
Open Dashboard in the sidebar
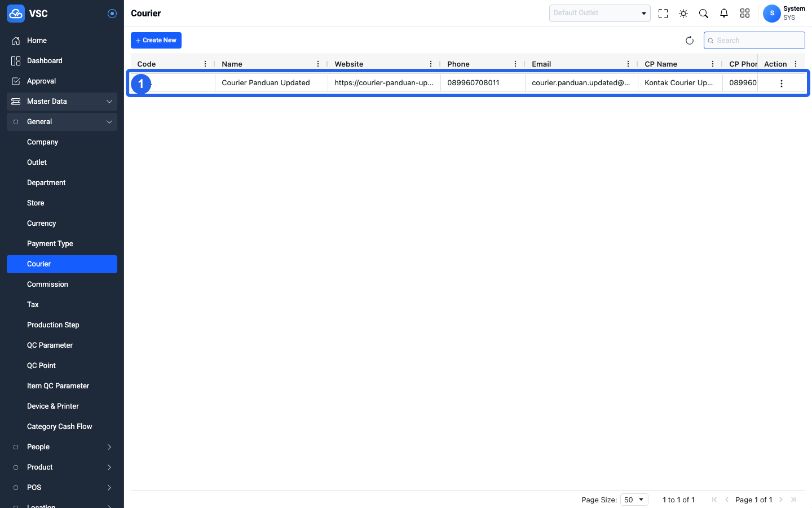coord(62,61)
